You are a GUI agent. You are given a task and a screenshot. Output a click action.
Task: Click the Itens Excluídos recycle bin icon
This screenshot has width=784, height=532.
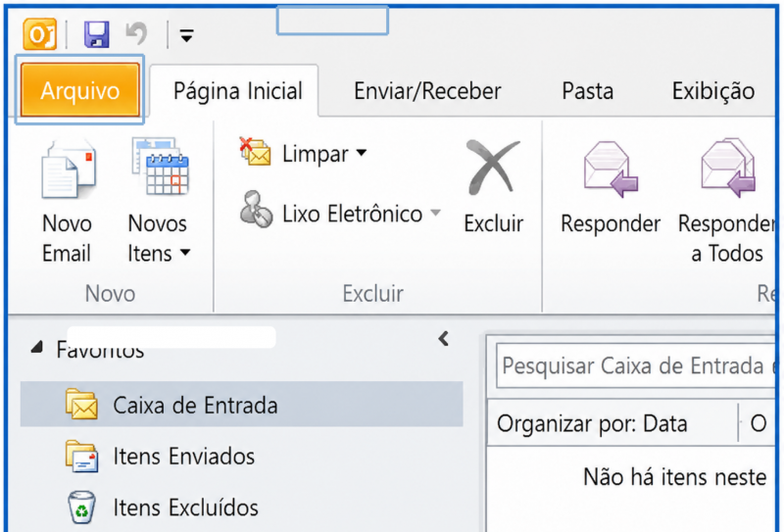[x=81, y=507]
